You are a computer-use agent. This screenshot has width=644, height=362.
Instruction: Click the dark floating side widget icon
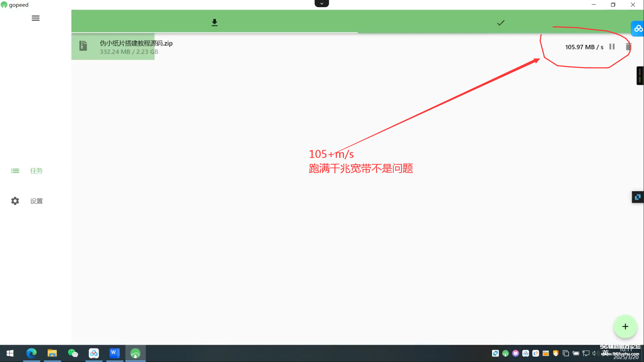point(638,197)
